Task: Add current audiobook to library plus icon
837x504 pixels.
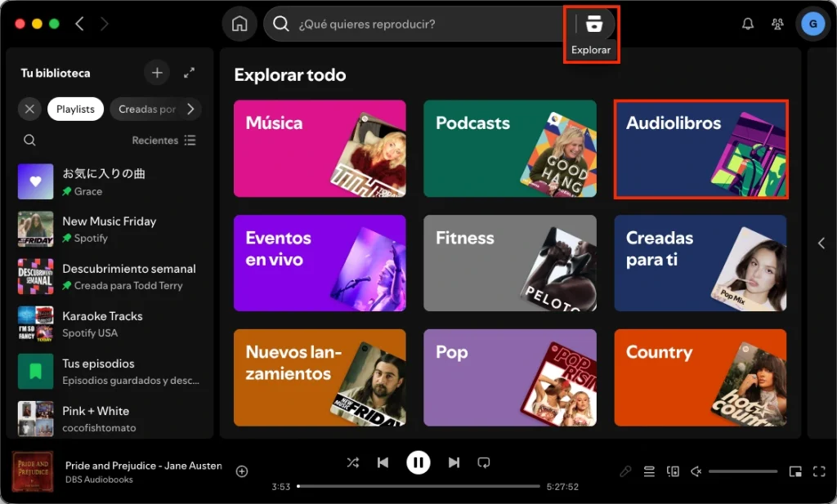Action: (x=242, y=471)
